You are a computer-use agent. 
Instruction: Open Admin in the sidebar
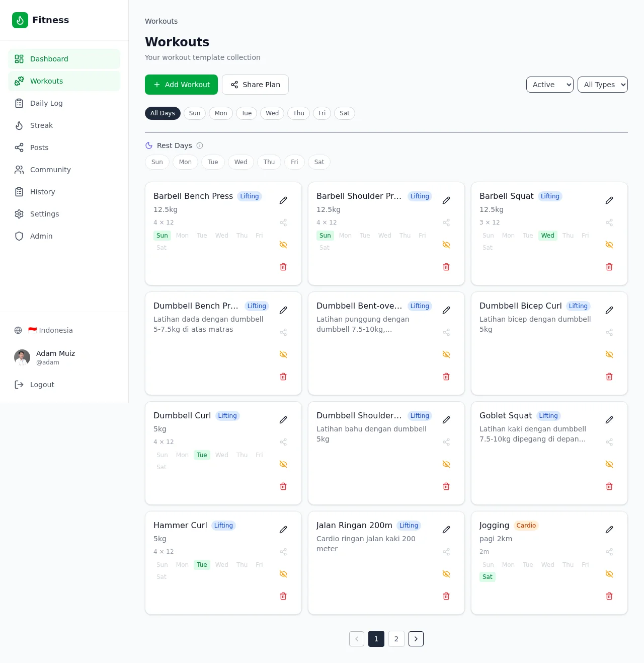(x=64, y=236)
